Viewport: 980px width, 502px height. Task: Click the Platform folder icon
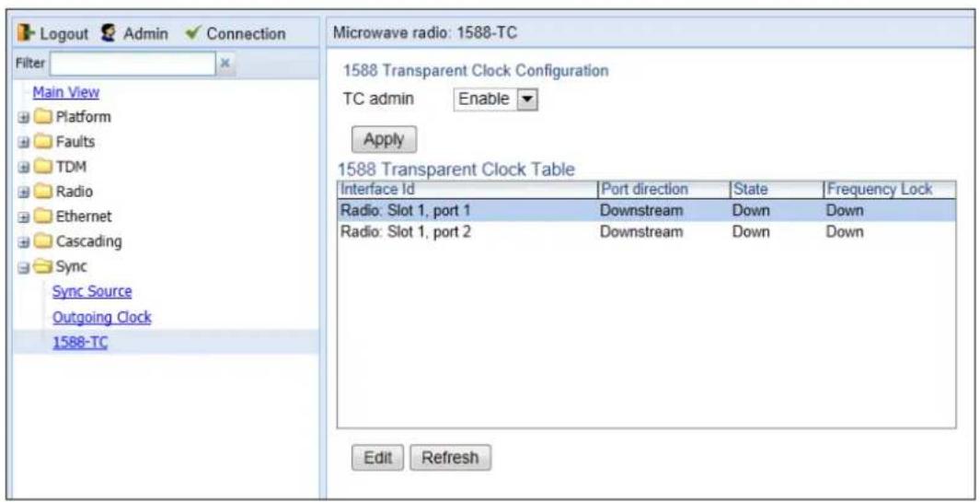[x=43, y=117]
